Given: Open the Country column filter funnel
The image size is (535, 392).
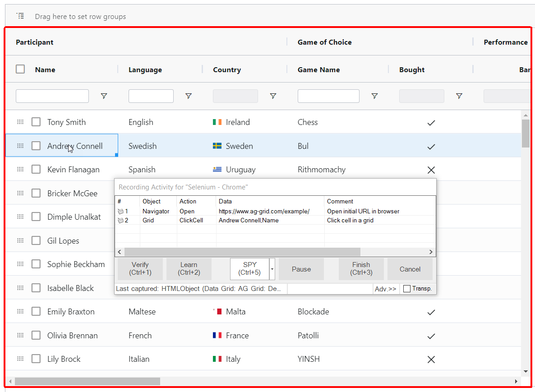Looking at the screenshot, I should coord(273,96).
